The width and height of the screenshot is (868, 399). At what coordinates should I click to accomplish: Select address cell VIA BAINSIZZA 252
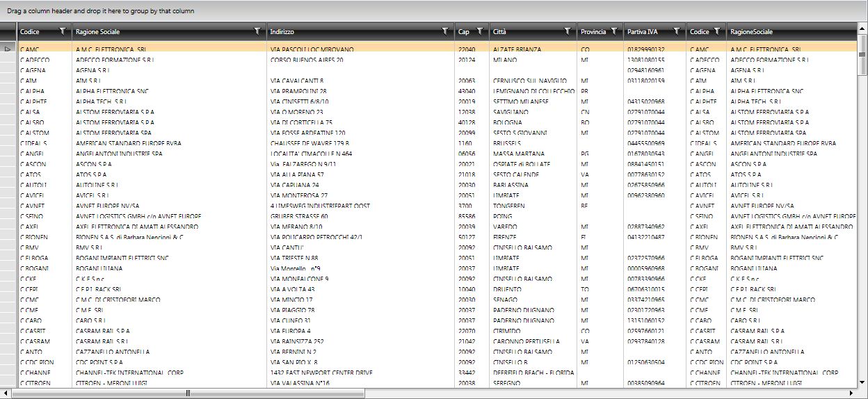[x=361, y=341]
